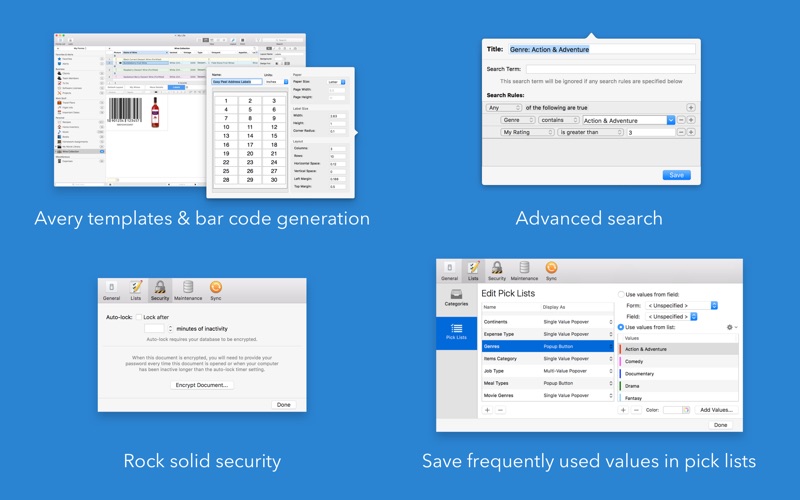The width and height of the screenshot is (800, 500).
Task: Expand the Action & Adventure combo box arrow
Action: [670, 120]
